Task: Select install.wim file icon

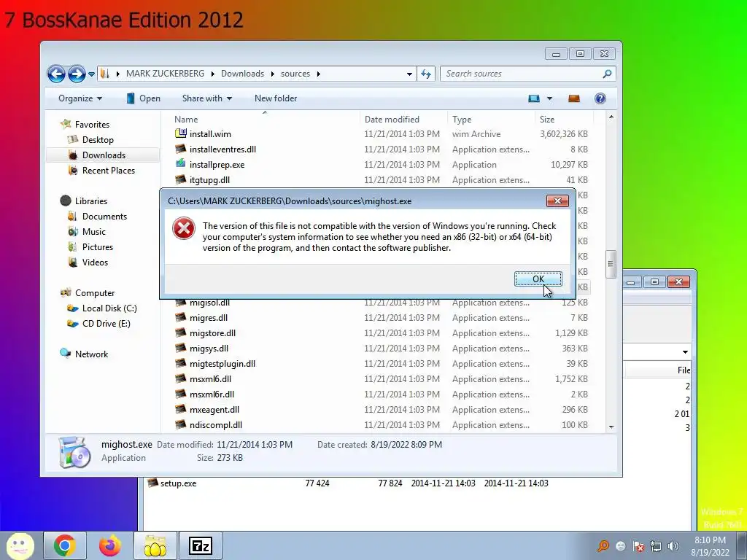Action: (x=181, y=134)
